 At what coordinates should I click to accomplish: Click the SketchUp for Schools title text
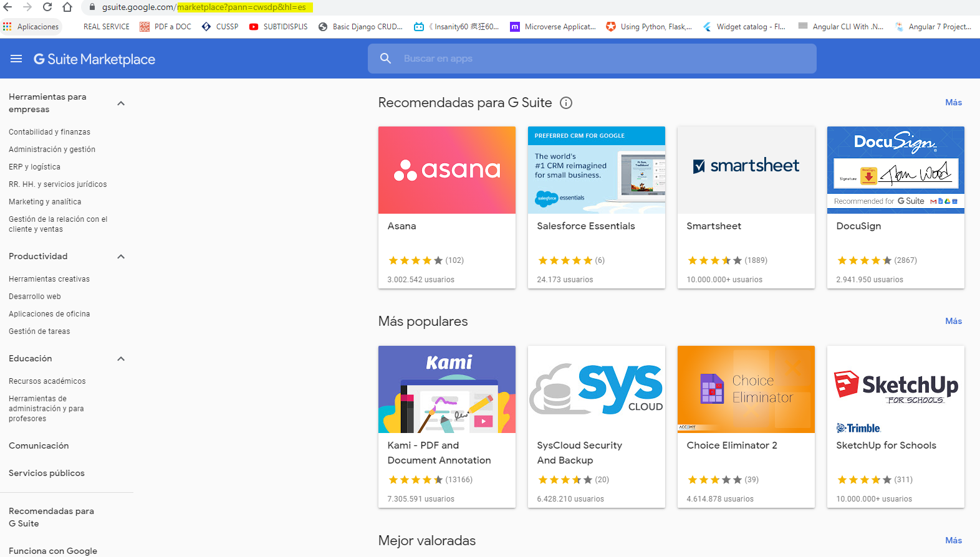[886, 445]
